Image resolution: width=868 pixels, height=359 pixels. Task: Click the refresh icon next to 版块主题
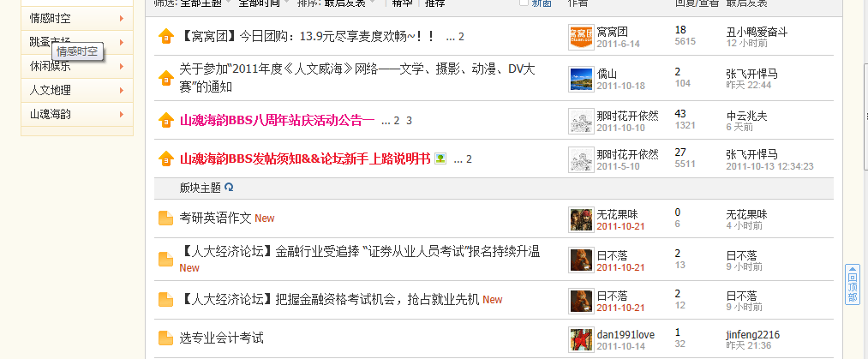pyautogui.click(x=229, y=188)
